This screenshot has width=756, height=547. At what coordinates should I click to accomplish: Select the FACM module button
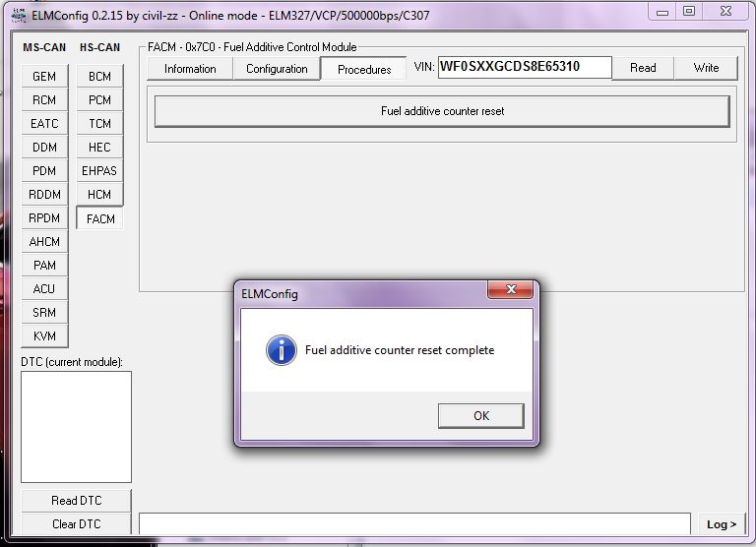coord(100,219)
